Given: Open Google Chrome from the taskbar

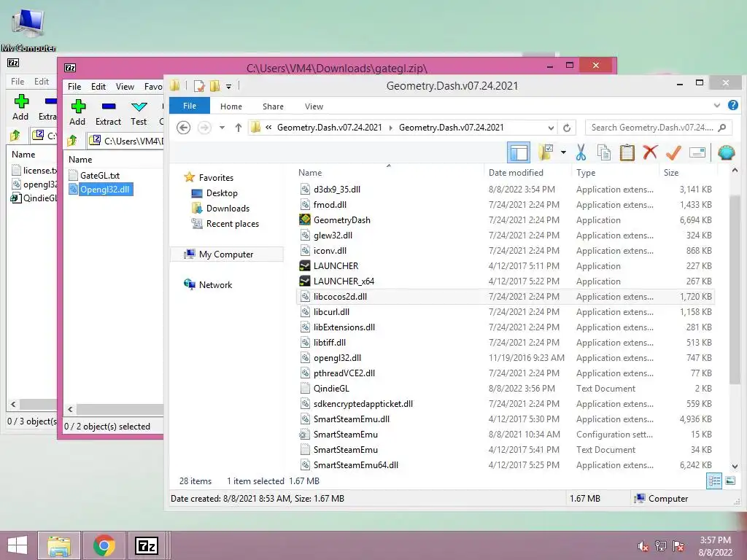Looking at the screenshot, I should (x=104, y=545).
